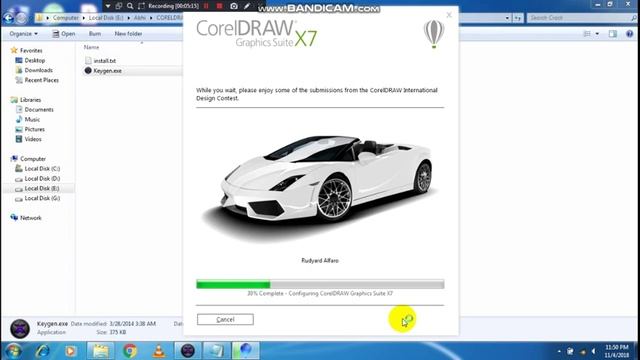Viewport: 640px width, 360px height.
Task: Click the Name column header
Action: [x=91, y=47]
